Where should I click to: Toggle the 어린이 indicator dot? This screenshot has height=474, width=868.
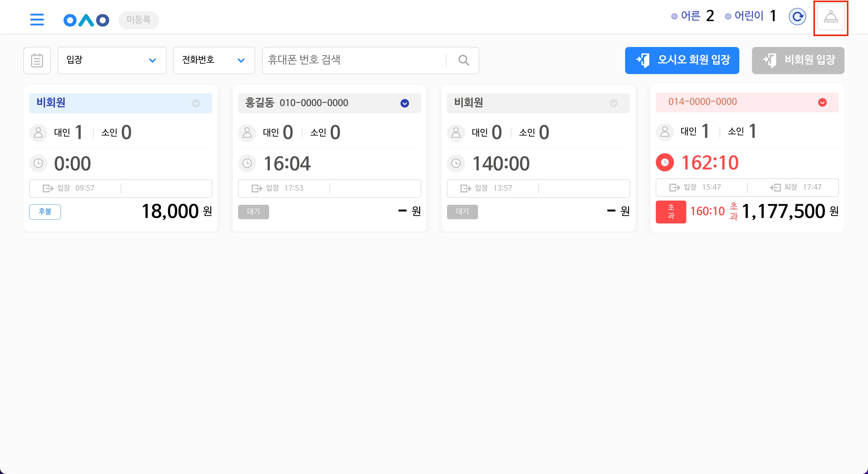click(x=728, y=17)
